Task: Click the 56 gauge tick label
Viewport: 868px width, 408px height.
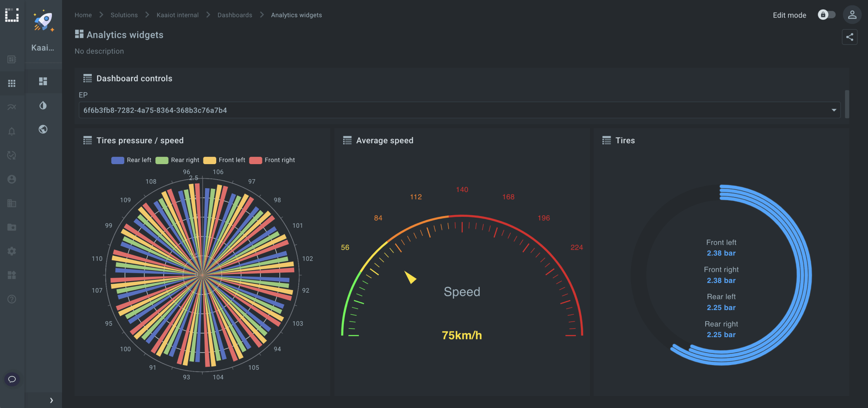Action: click(x=345, y=247)
